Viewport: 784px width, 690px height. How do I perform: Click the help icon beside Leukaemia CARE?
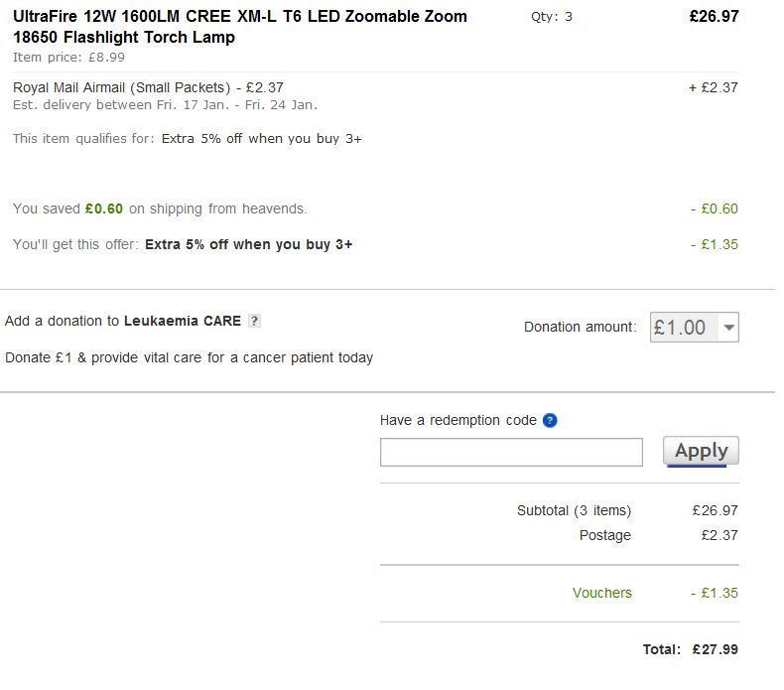click(255, 321)
